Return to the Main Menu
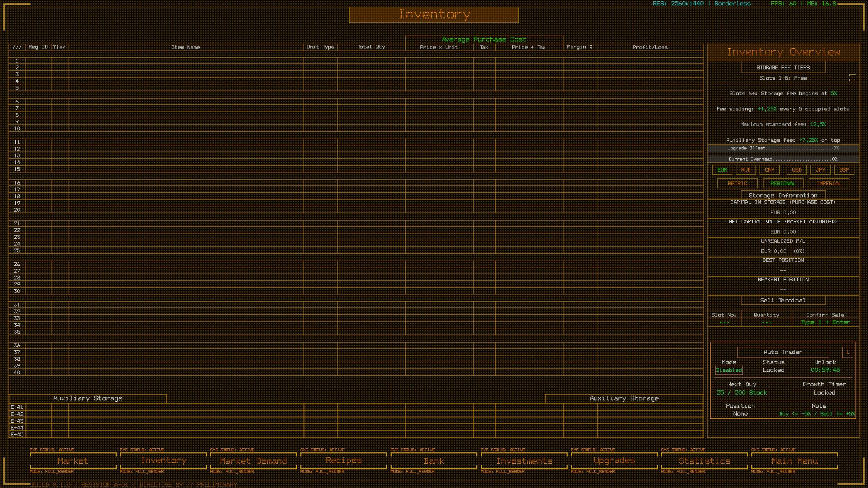The image size is (868, 488). pyautogui.click(x=794, y=461)
